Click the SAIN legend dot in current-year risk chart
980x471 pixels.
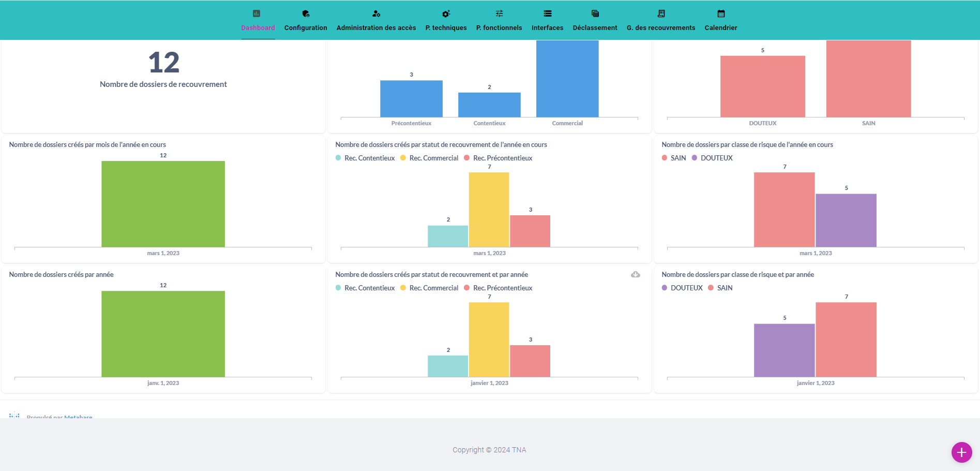(665, 158)
